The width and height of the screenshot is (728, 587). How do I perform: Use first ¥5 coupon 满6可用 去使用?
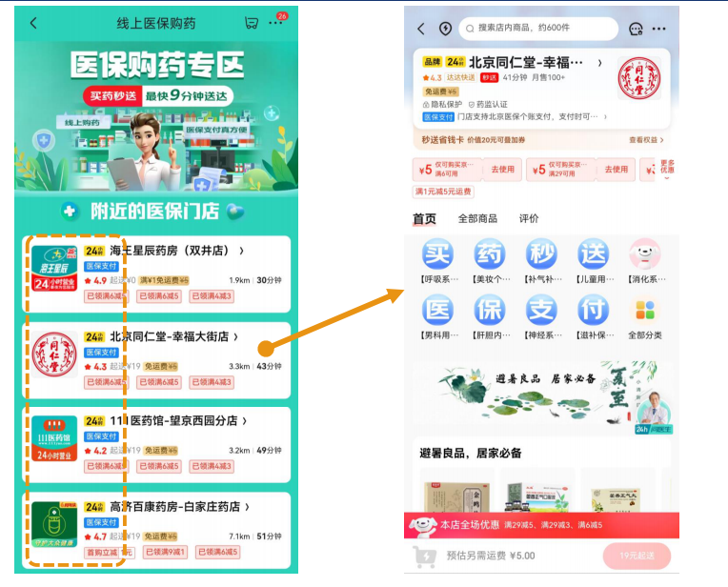[502, 170]
